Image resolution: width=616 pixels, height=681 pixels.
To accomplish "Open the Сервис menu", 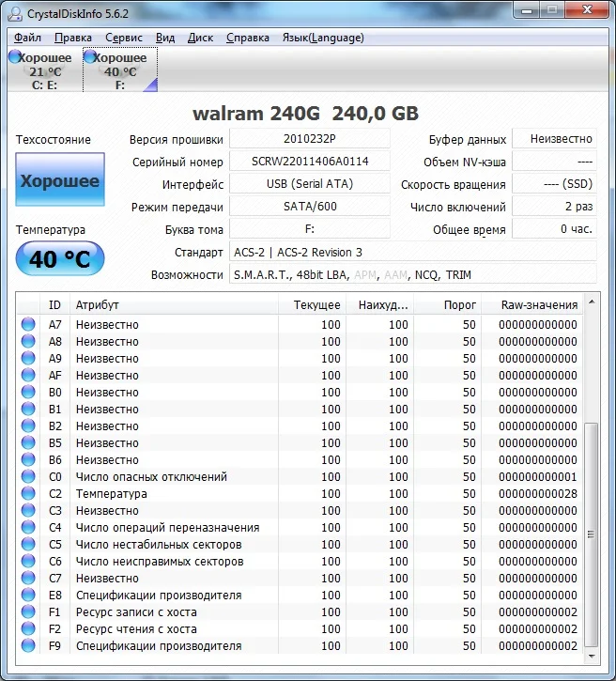I will point(124,38).
